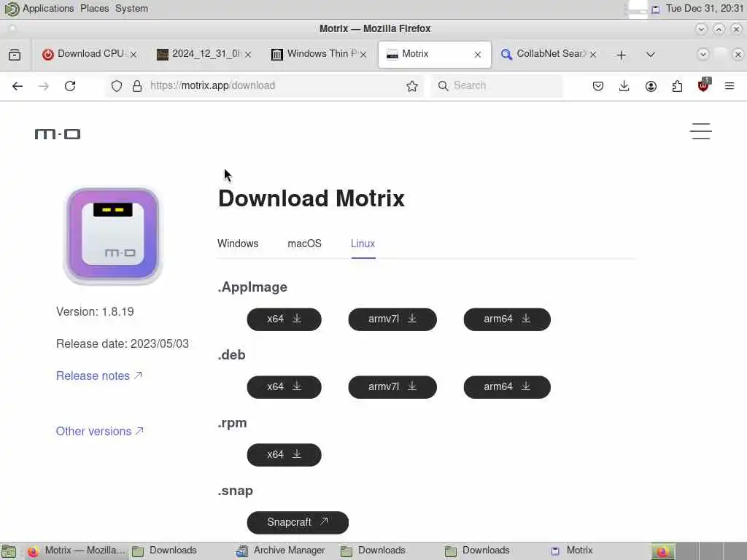
Task: Open Firefox account icon
Action: tap(651, 86)
